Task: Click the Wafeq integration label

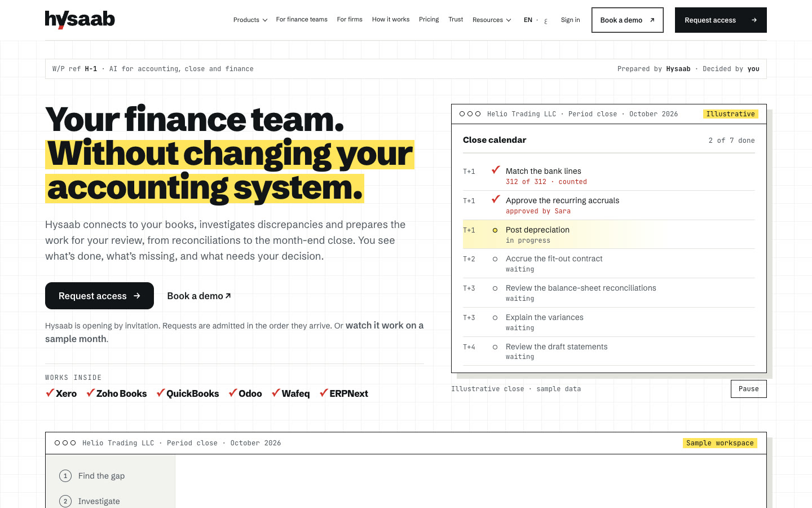Action: (290, 393)
